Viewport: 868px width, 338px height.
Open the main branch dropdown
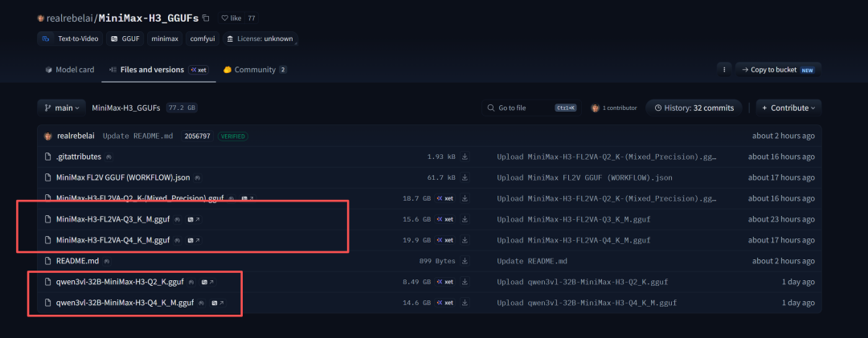tap(61, 108)
